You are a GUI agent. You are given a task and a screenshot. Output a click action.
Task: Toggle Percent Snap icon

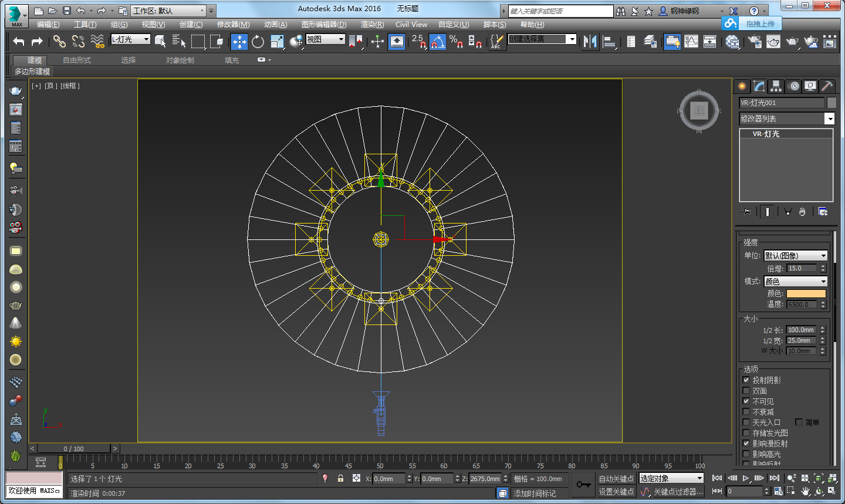click(457, 41)
